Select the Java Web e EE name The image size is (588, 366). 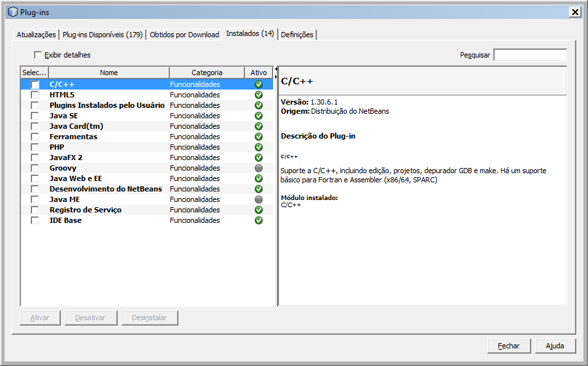[x=76, y=178]
